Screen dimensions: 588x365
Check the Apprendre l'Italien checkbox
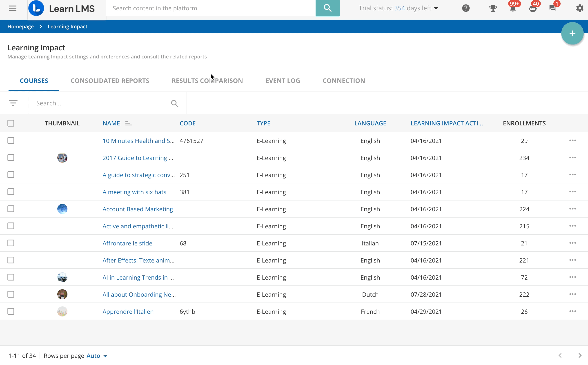click(11, 312)
